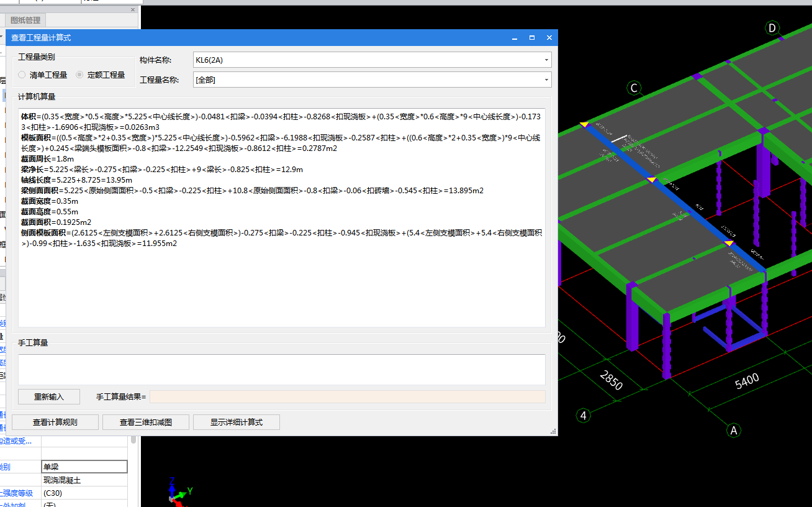
Task: Click the 截面面积=0.1925m2 line
Action: tap(56, 222)
